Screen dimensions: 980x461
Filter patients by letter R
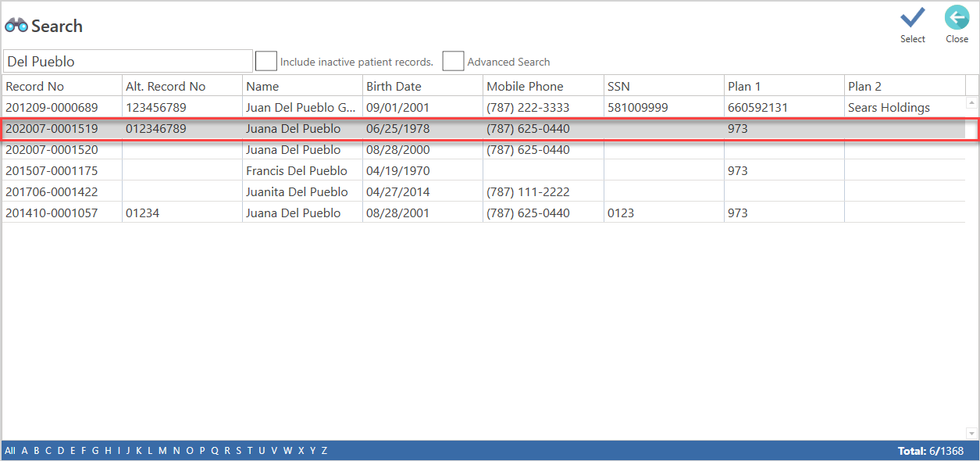227,451
